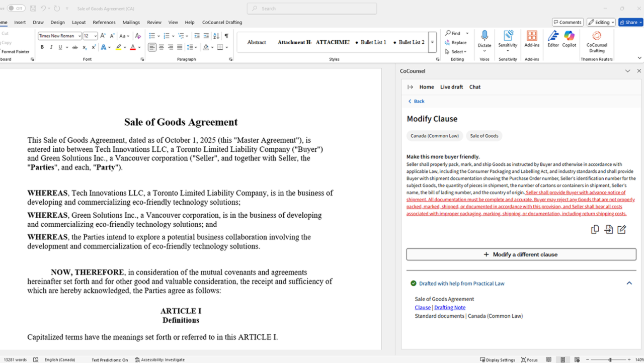Switch to Live draft tab in CoCounsel
The width and height of the screenshot is (644, 363).
click(x=451, y=87)
